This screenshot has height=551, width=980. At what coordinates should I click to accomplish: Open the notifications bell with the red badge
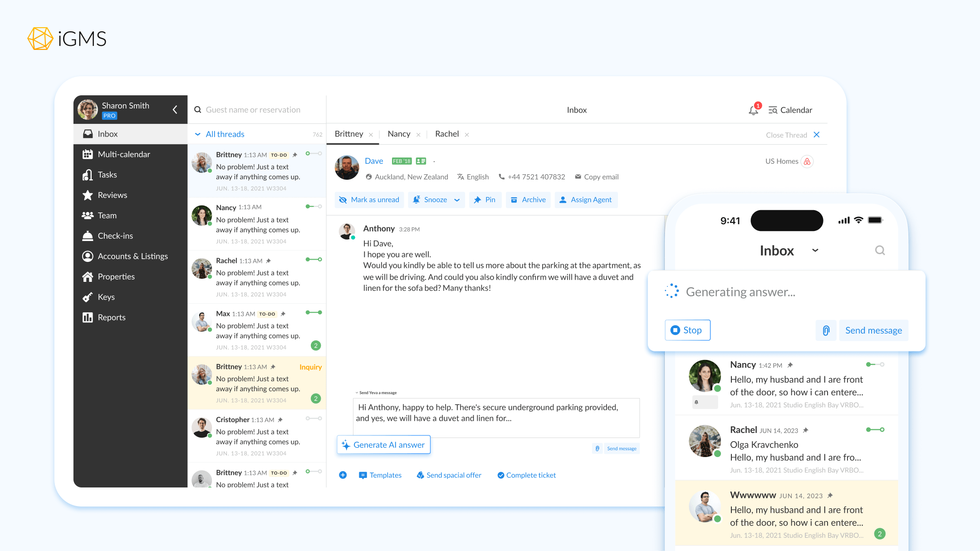click(753, 109)
